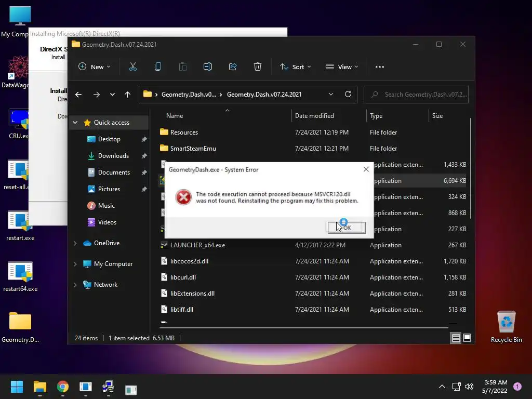Open Music in the navigation pane

click(106, 206)
